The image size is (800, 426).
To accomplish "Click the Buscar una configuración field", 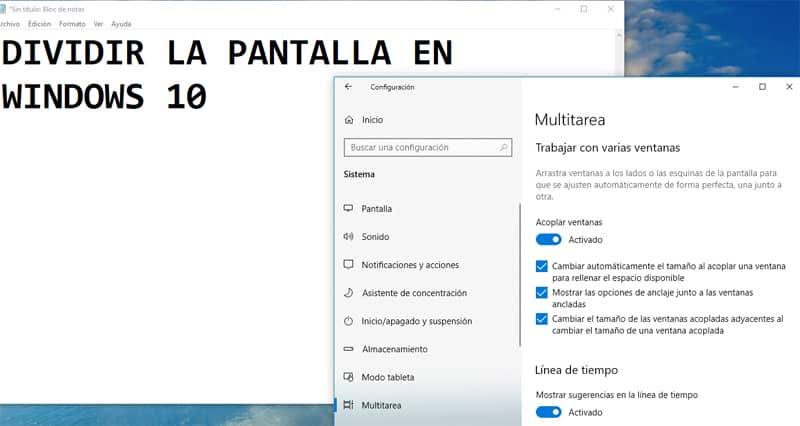I will (428, 147).
